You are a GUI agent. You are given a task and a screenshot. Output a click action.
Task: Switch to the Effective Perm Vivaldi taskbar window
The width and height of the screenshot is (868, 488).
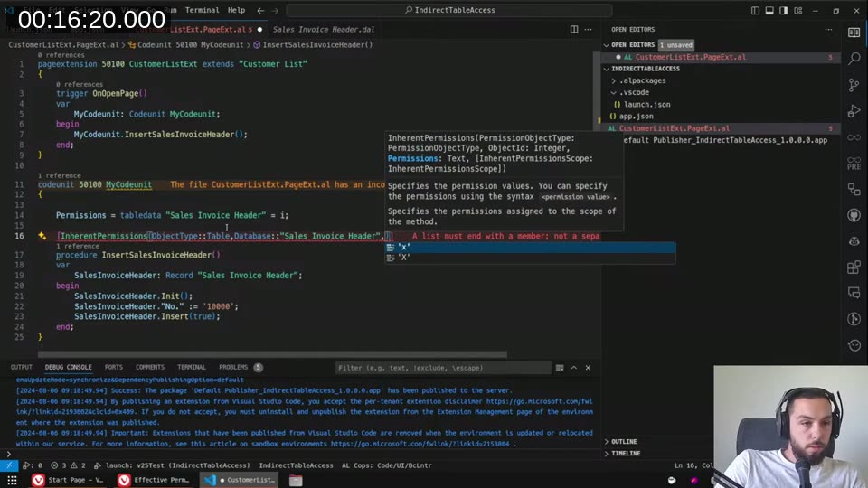point(155,480)
